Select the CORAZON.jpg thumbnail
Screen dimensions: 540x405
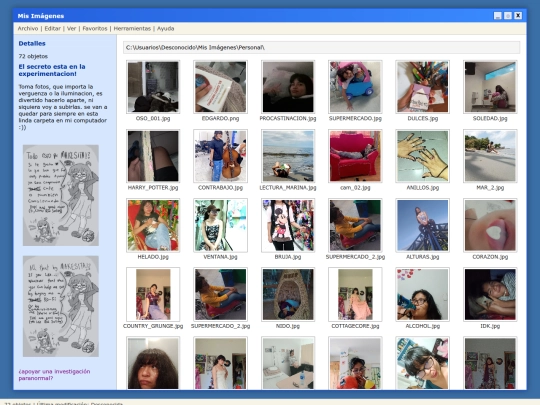click(490, 225)
